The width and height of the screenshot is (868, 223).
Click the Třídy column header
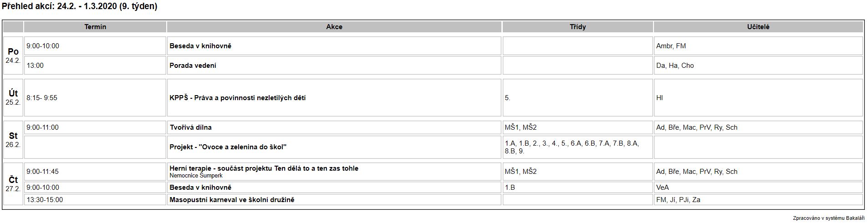point(577,27)
